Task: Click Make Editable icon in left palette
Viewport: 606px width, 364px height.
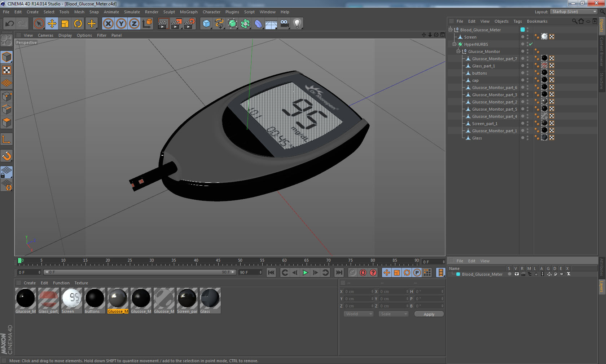Action: [x=6, y=40]
